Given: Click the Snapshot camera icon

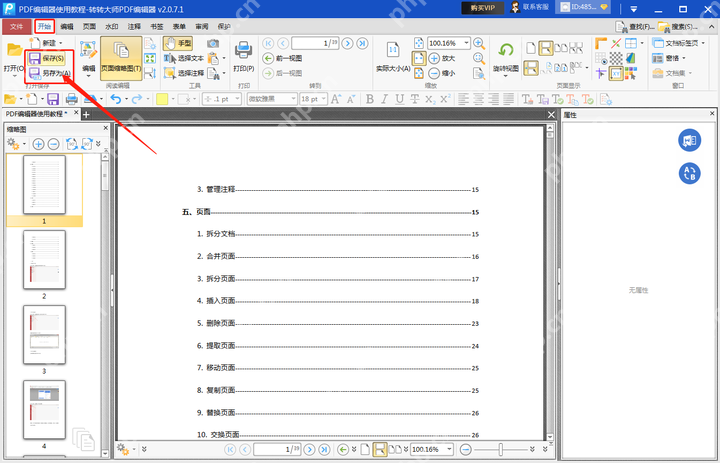Looking at the screenshot, I should click(x=213, y=43).
